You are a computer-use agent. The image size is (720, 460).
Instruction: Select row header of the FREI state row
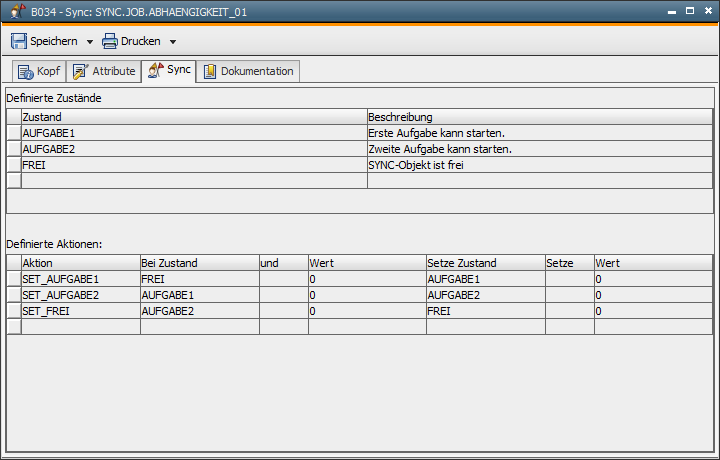(14, 165)
